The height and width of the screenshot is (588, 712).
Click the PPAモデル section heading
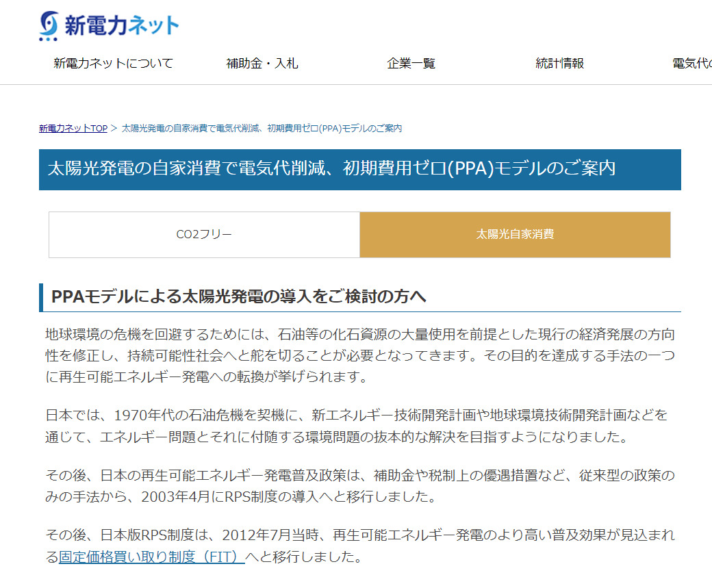(238, 297)
